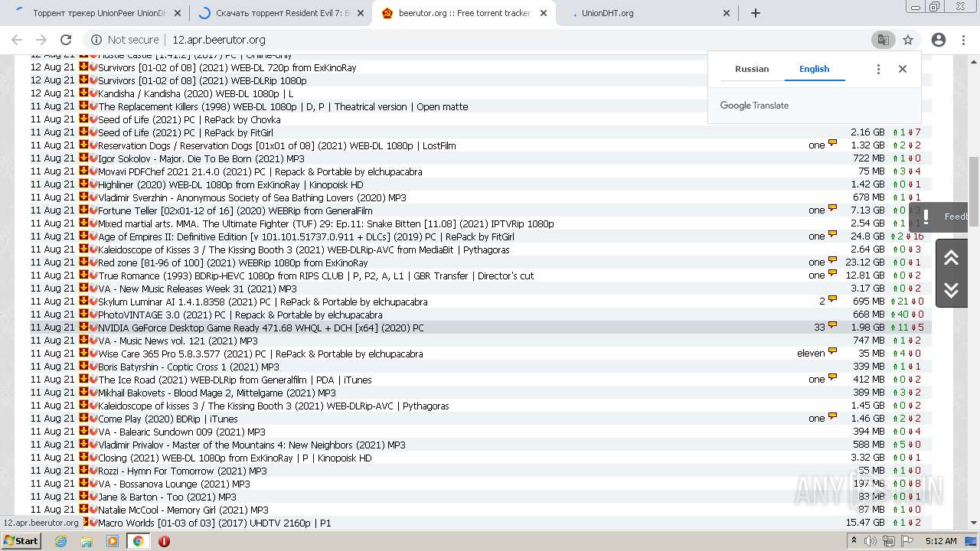Open comments bubble on Wise Care 365 row

(x=832, y=353)
